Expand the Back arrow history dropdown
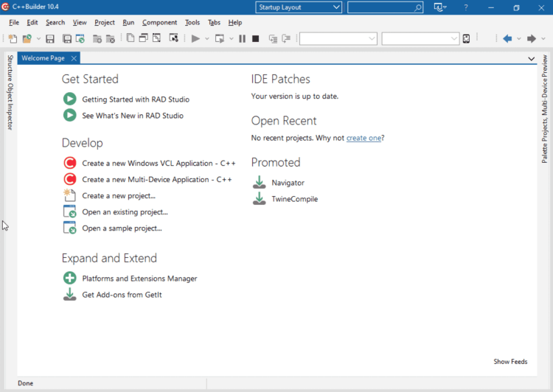The image size is (553, 392). [x=519, y=39]
